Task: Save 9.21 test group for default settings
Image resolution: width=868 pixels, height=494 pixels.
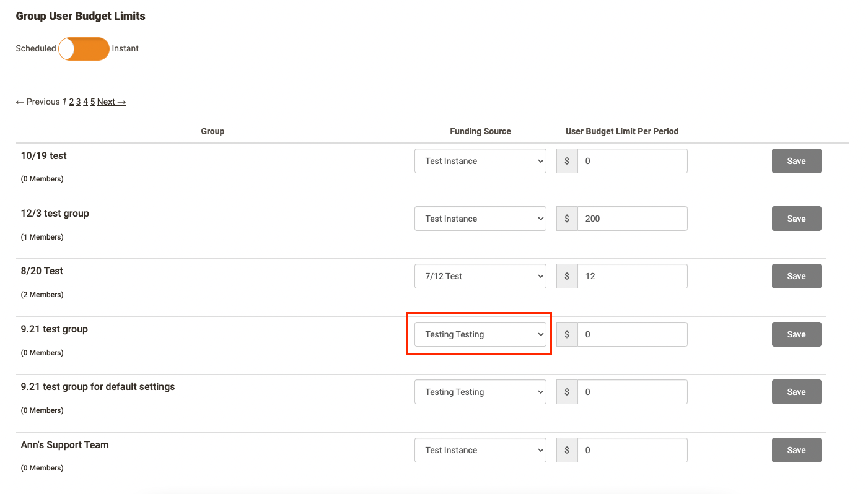Action: click(796, 392)
